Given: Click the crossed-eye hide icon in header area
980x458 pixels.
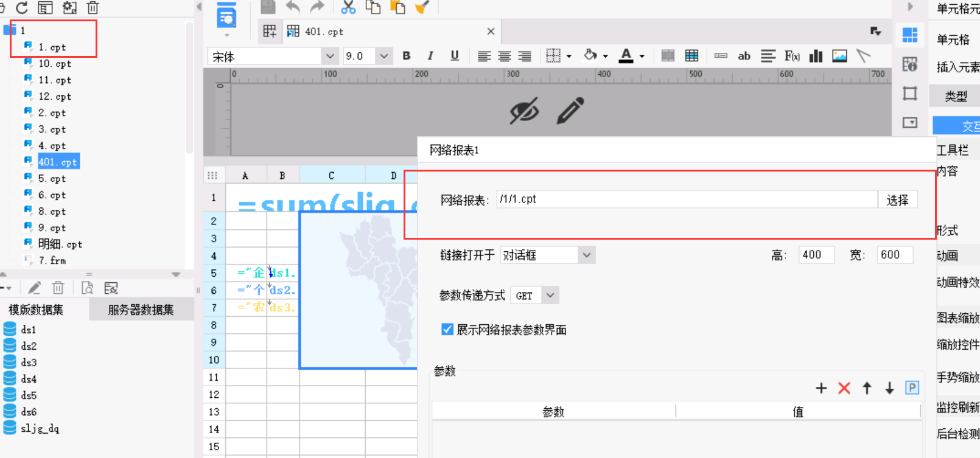Looking at the screenshot, I should (x=524, y=111).
